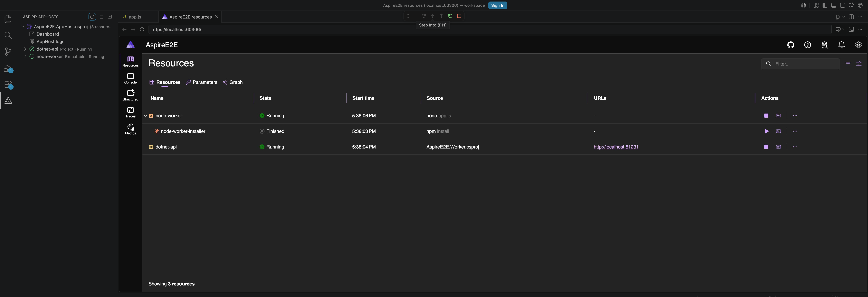Collapse all items in AppHosts panel
This screenshot has height=297, width=868.
(110, 17)
